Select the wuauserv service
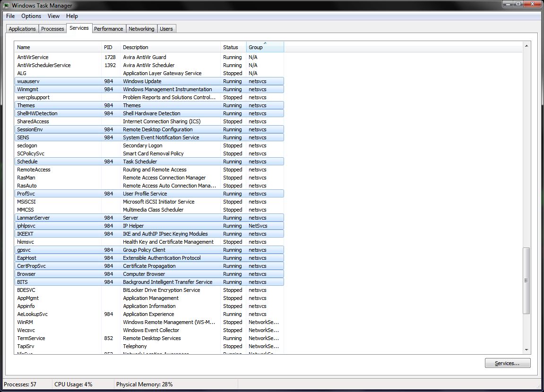 [x=149, y=81]
